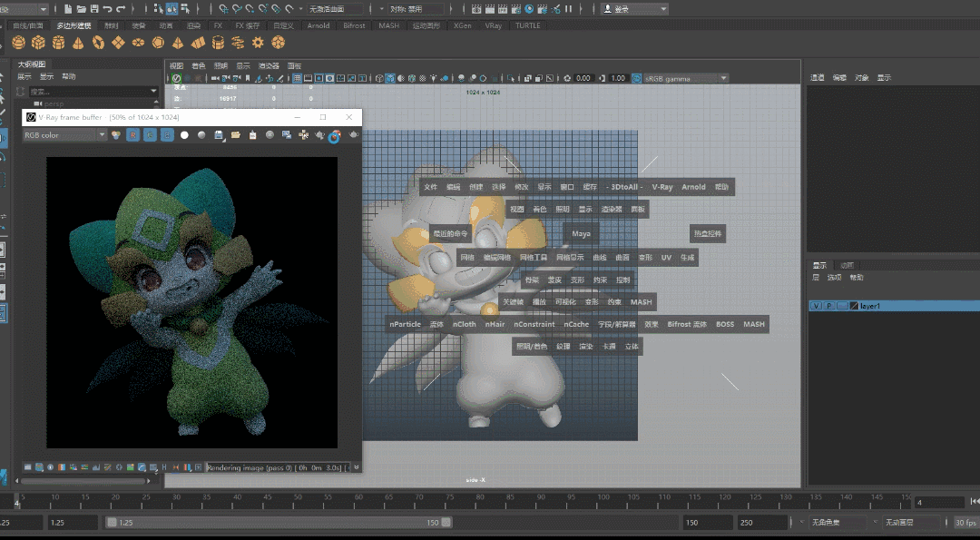Toggle layer1 playback P box
The image size is (980, 540).
click(828, 306)
